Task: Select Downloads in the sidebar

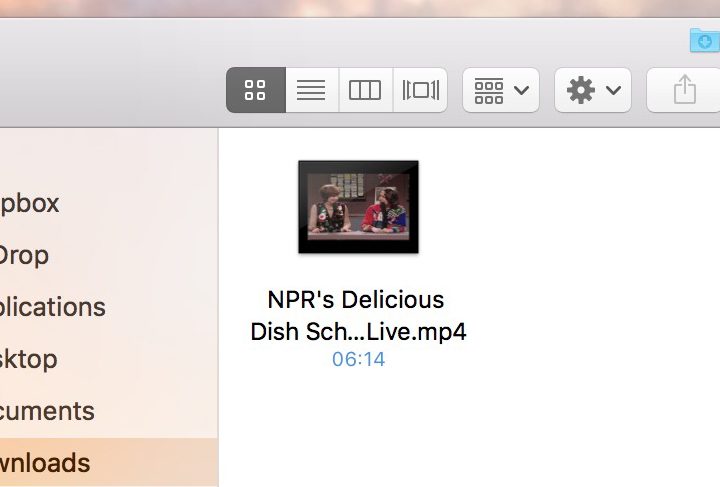Action: [x=109, y=462]
